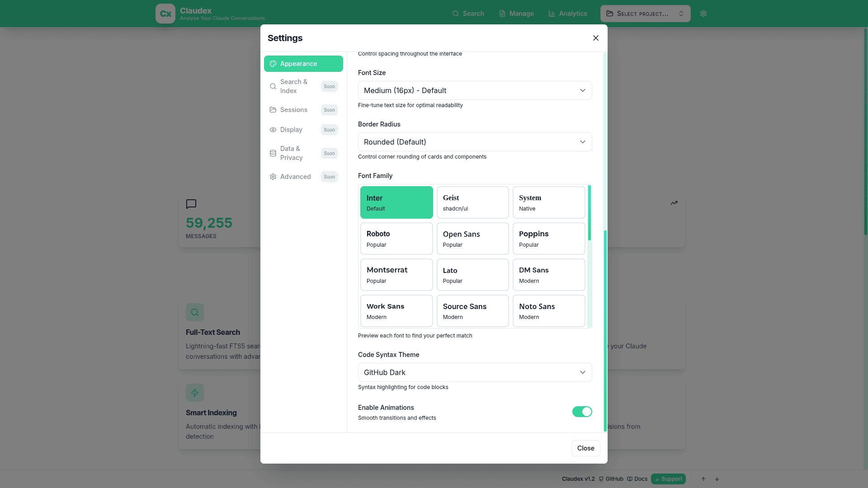Select the Geist font option
Screen dimensions: 868x488
pos(472,202)
